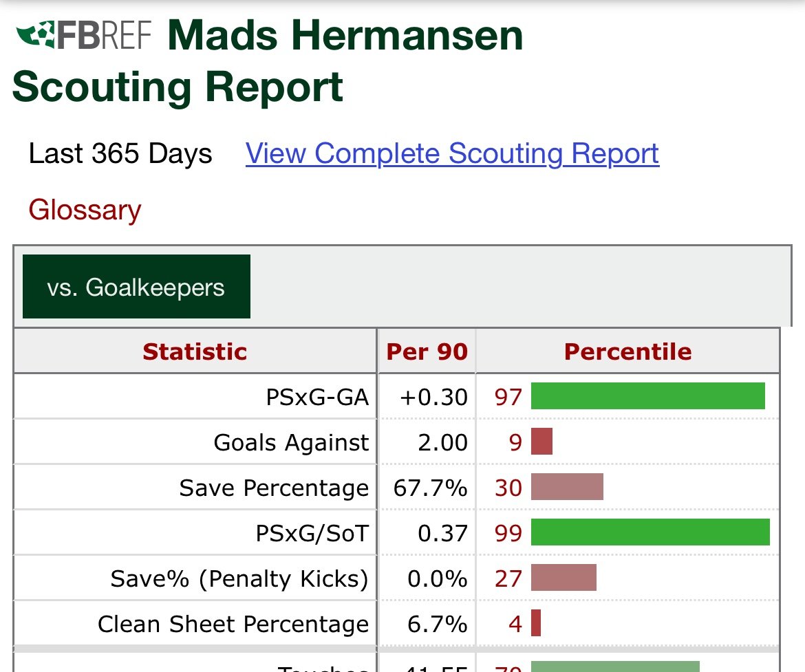Viewport: 805px width, 672px height.
Task: Open the Glossary link
Action: tap(85, 210)
